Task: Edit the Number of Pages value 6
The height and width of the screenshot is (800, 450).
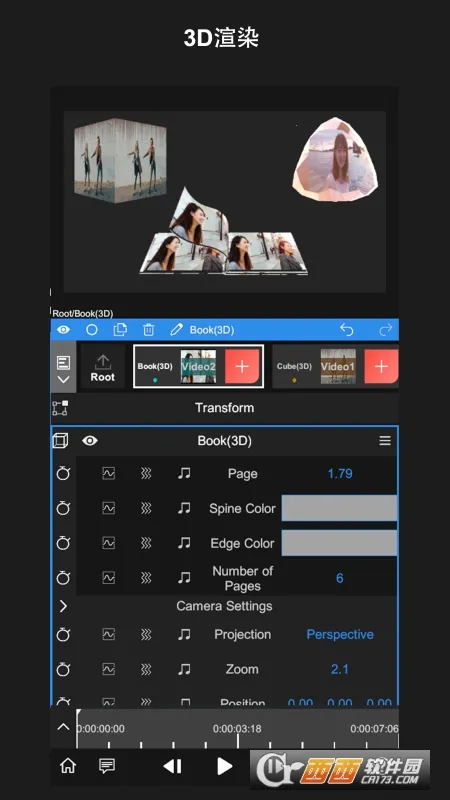Action: (x=340, y=578)
